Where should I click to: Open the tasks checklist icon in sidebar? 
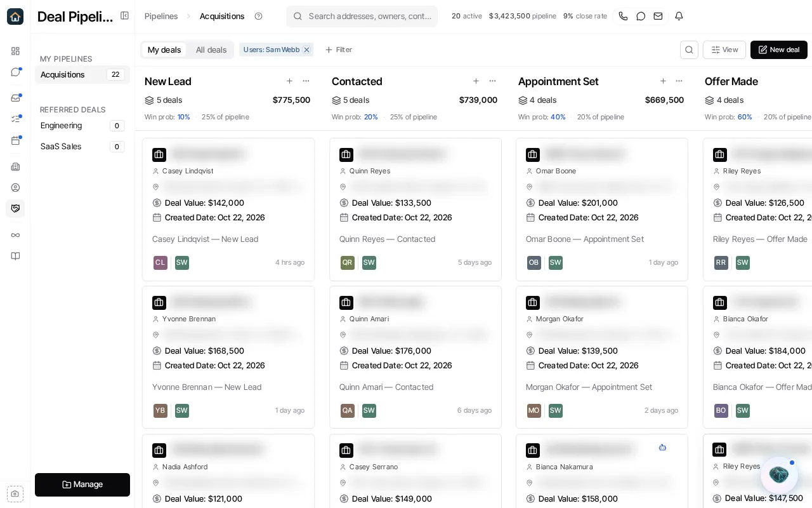coord(15,119)
